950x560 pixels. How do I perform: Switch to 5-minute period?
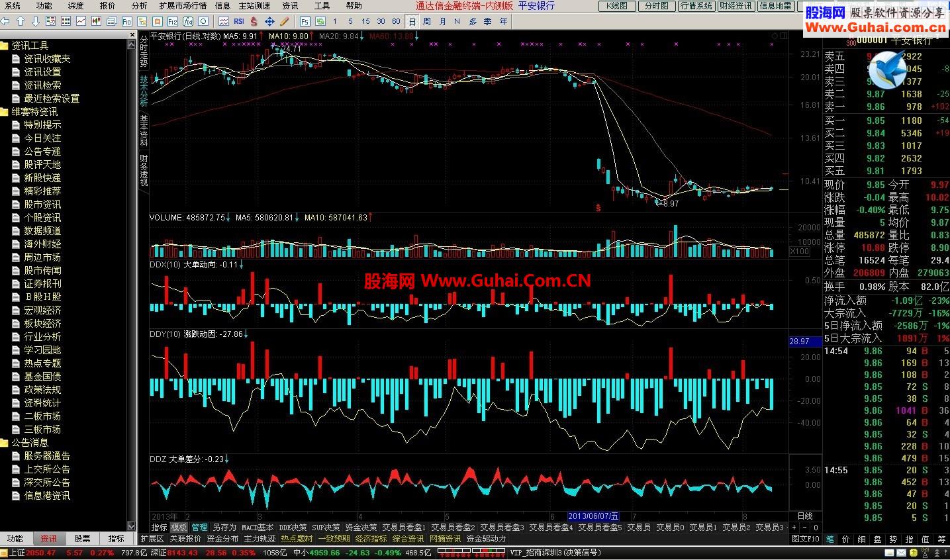(x=350, y=21)
